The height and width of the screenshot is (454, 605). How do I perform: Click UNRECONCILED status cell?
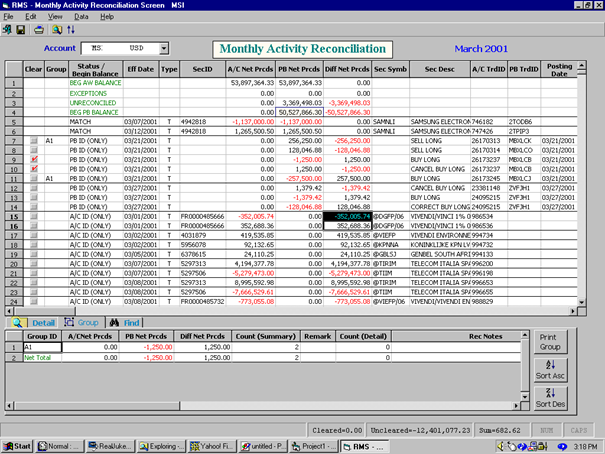click(x=95, y=103)
